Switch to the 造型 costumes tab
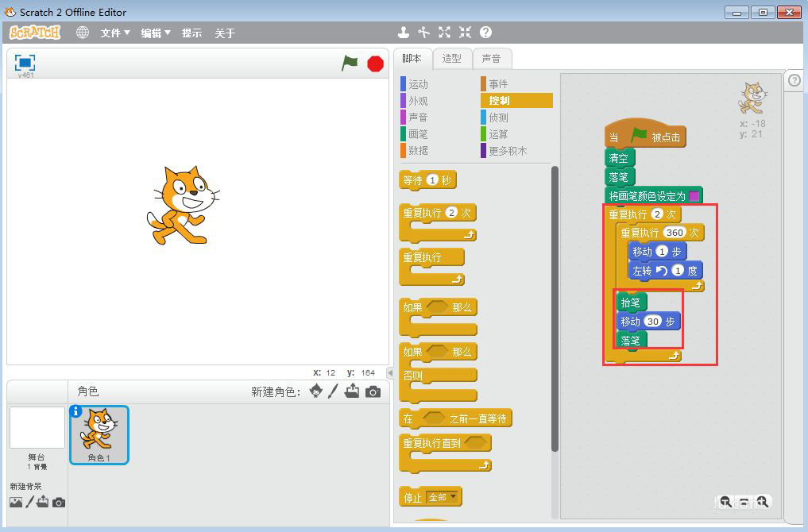This screenshot has width=808, height=532. click(451, 59)
